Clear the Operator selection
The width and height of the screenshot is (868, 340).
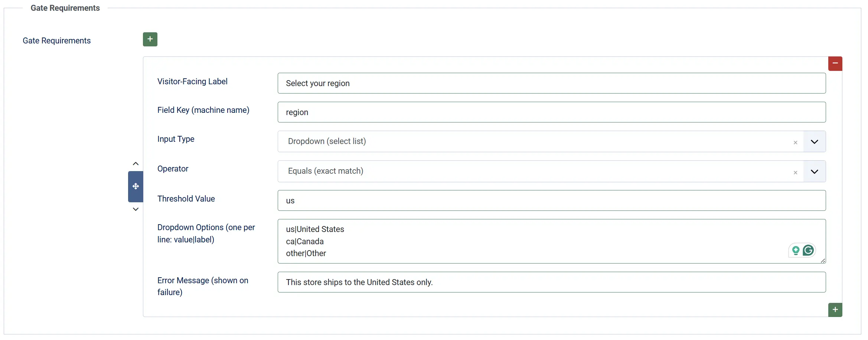795,173
